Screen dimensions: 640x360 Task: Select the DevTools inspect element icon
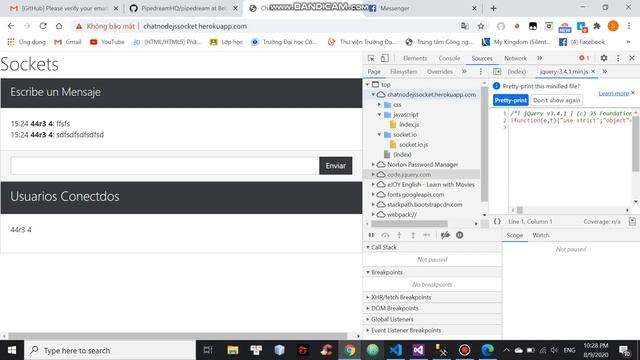pos(371,58)
